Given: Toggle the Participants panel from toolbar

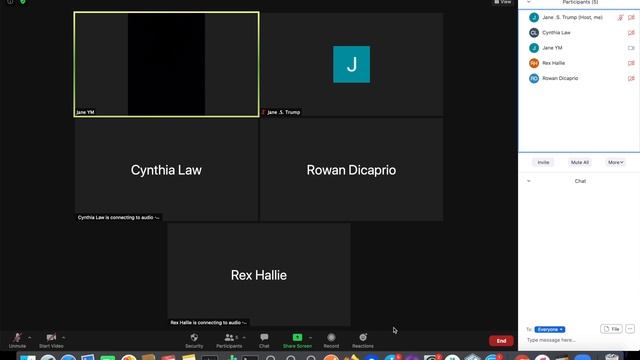Looking at the screenshot, I should [x=229, y=340].
